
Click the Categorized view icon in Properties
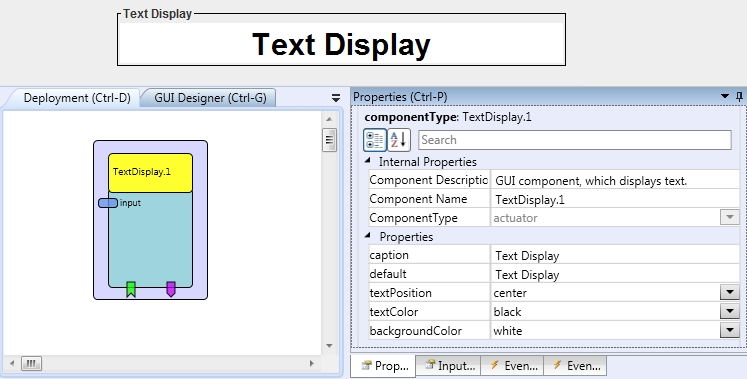coord(375,140)
